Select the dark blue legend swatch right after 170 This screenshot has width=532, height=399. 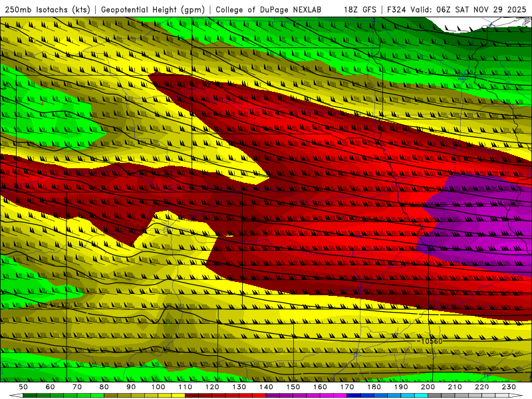354,395
